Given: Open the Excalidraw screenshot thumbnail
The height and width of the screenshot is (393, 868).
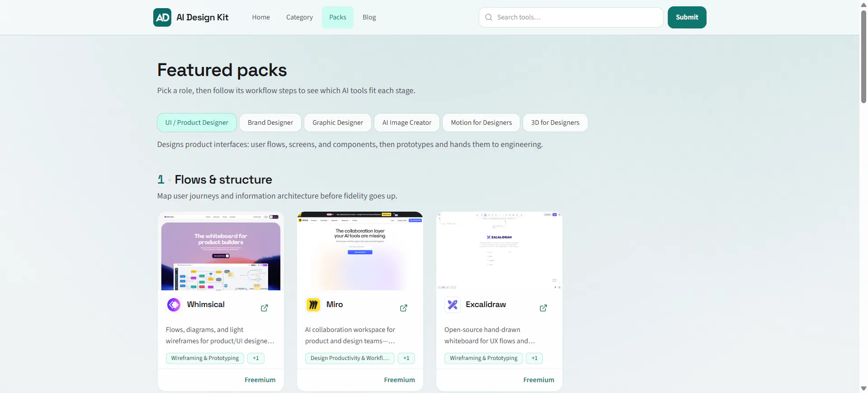Looking at the screenshot, I should click(x=499, y=251).
